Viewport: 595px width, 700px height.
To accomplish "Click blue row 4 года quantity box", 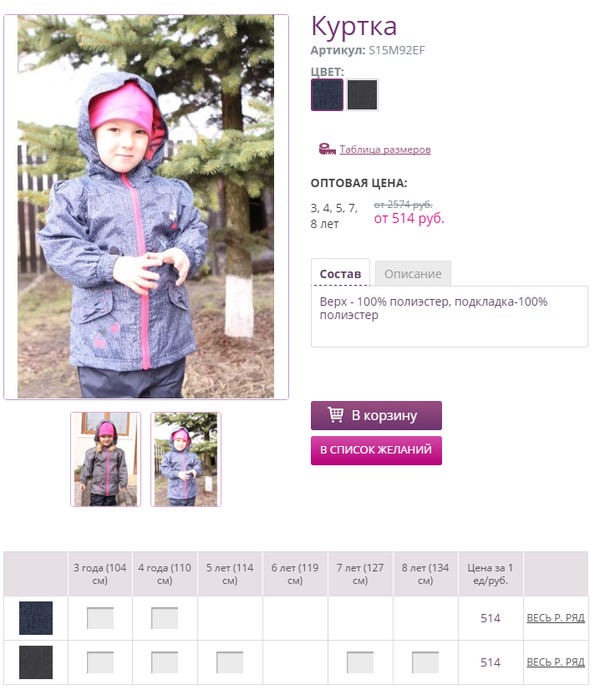I will point(165,618).
